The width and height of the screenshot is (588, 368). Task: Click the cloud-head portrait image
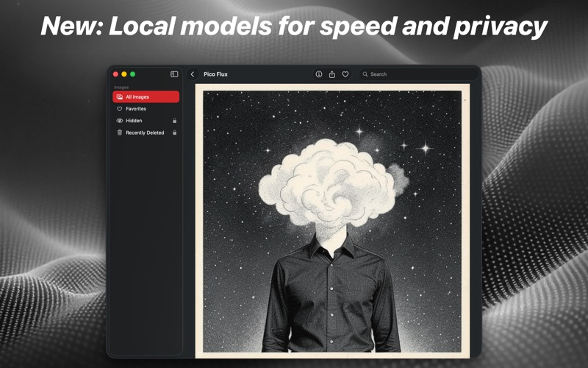pyautogui.click(x=332, y=221)
